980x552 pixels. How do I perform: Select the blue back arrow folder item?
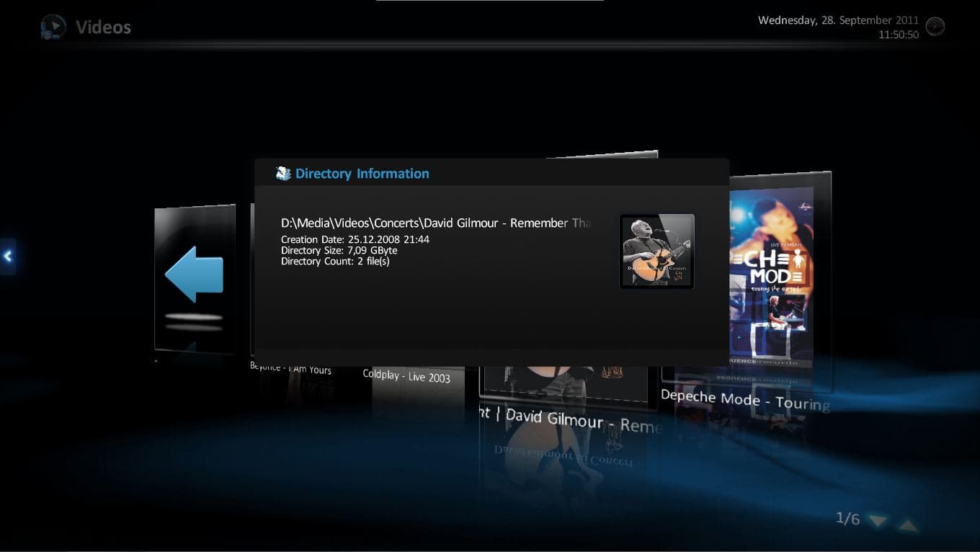(x=195, y=278)
